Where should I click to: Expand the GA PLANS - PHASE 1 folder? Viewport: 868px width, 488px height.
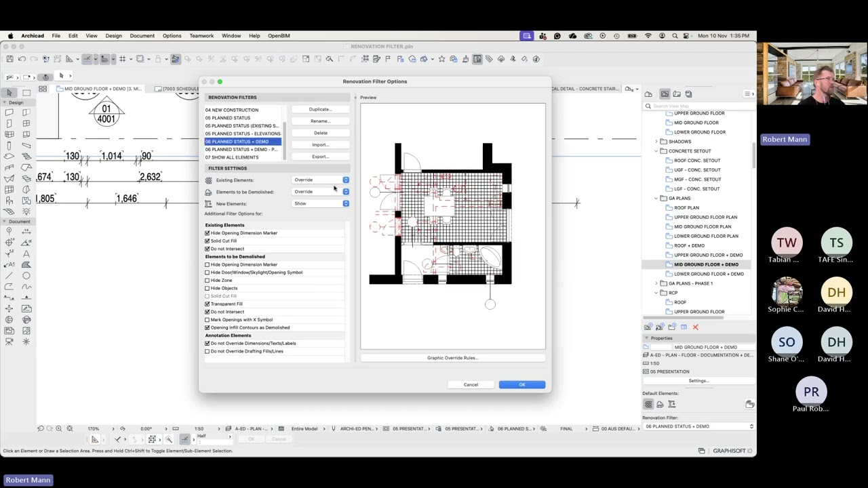pos(656,283)
